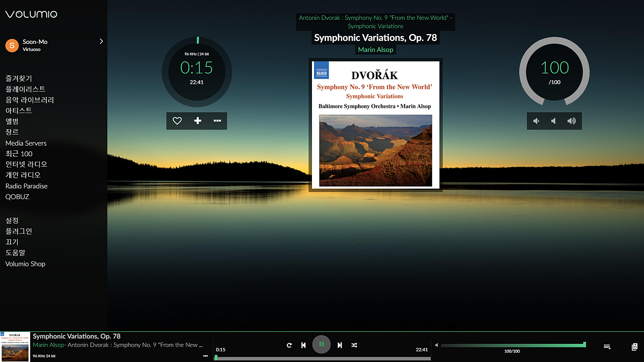The image size is (644, 362).
Task: Raise volume with volume-up speaker icon
Action: point(572,121)
